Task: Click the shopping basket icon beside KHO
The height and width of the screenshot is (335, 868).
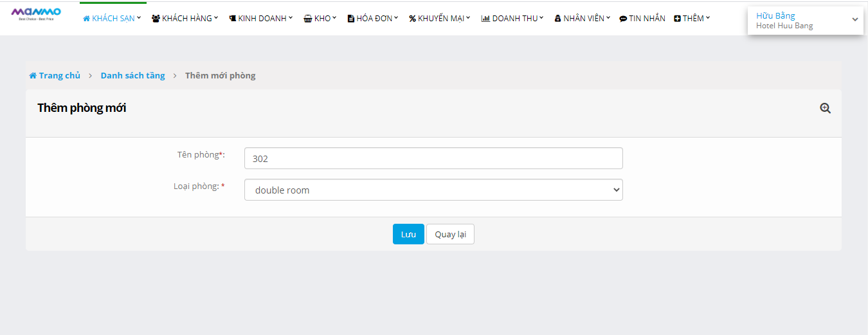Action: 308,19
